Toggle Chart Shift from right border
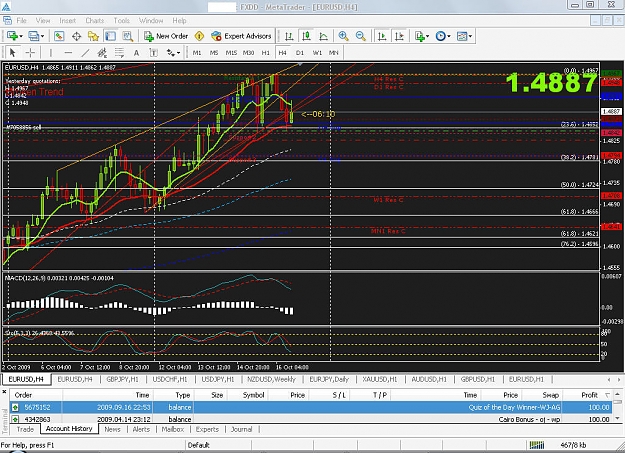625x453 pixels. [x=399, y=36]
